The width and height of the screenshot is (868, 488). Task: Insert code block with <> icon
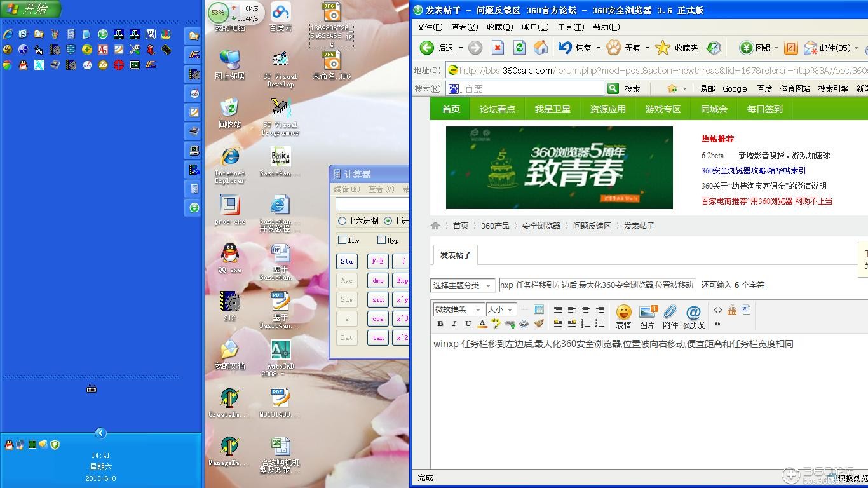point(717,309)
